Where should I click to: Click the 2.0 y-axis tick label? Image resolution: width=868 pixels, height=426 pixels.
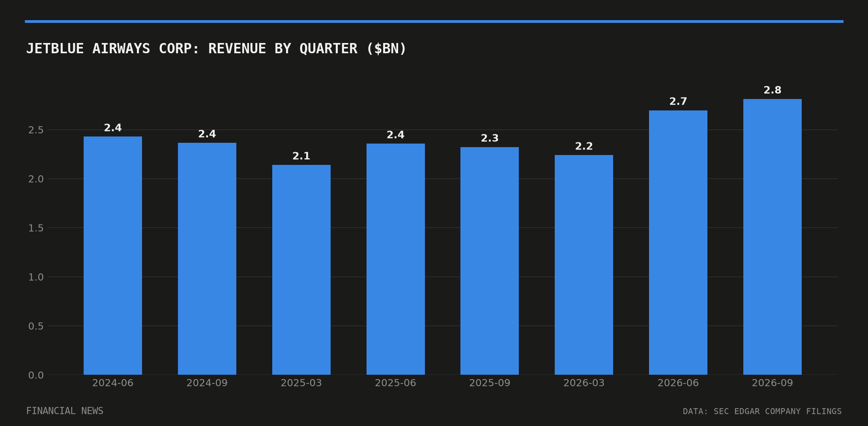pos(36,179)
